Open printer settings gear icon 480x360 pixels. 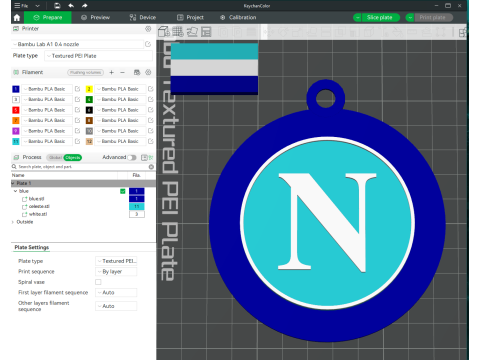point(148,29)
